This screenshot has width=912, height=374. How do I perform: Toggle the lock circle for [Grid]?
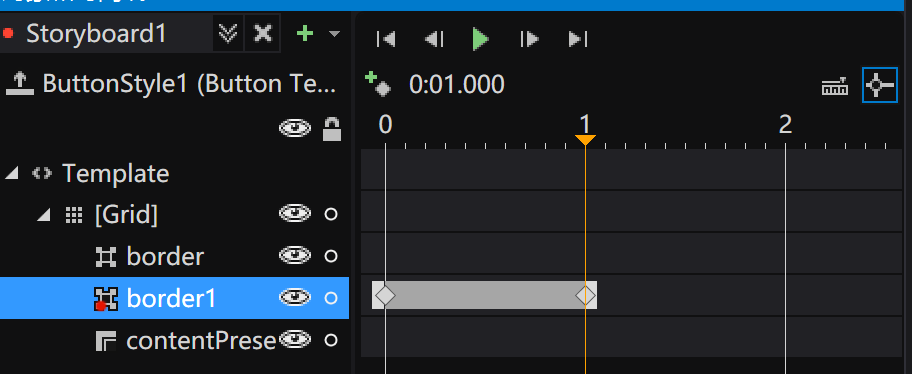(x=331, y=214)
